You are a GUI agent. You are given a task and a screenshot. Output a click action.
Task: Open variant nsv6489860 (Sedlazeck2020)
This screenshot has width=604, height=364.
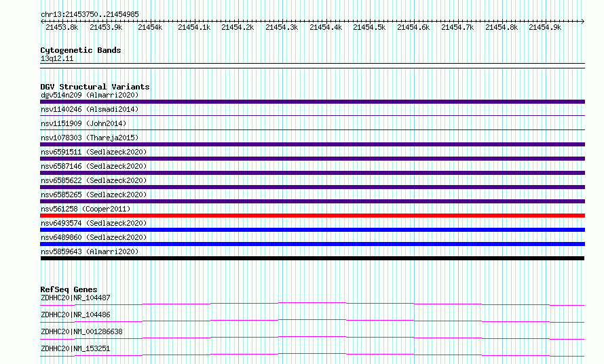point(94,237)
